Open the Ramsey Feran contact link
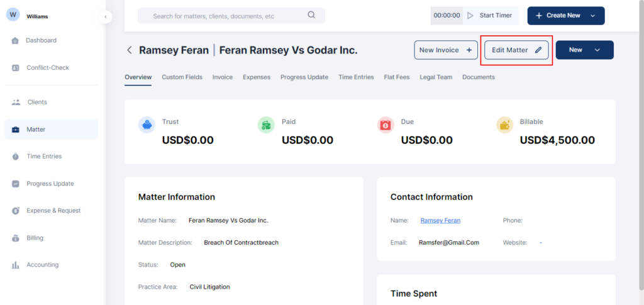Viewport: 644px width, 305px height. click(440, 221)
